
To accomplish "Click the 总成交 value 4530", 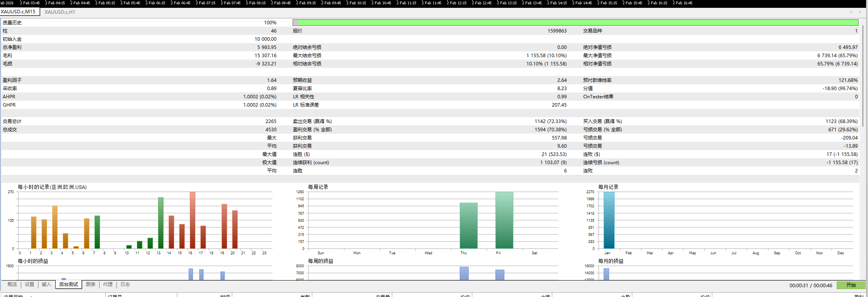I will pos(271,130).
